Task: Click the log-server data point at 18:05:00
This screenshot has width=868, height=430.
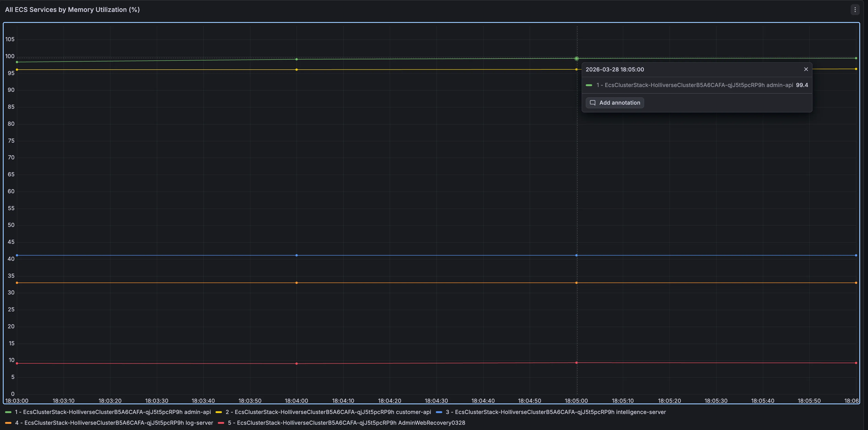Action: click(576, 283)
